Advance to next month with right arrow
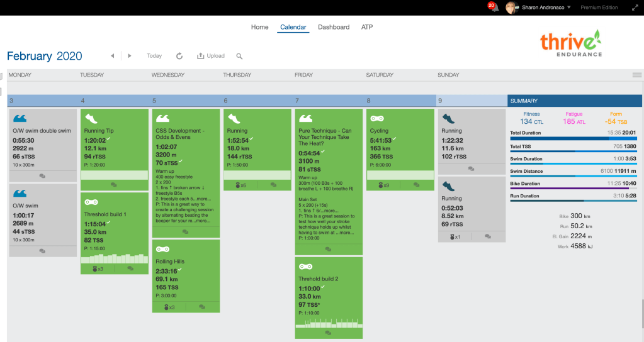Viewport: 644px width, 342px height. point(130,56)
